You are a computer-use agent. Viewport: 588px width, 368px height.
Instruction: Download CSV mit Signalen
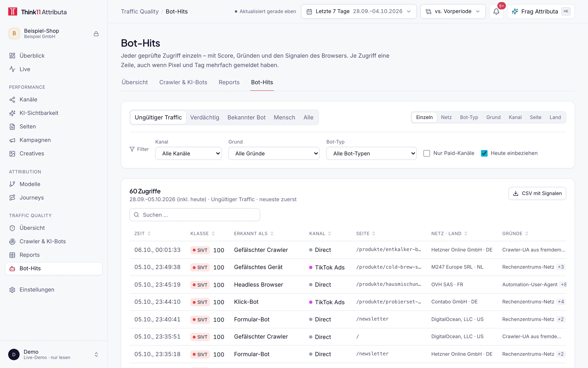[x=537, y=193]
